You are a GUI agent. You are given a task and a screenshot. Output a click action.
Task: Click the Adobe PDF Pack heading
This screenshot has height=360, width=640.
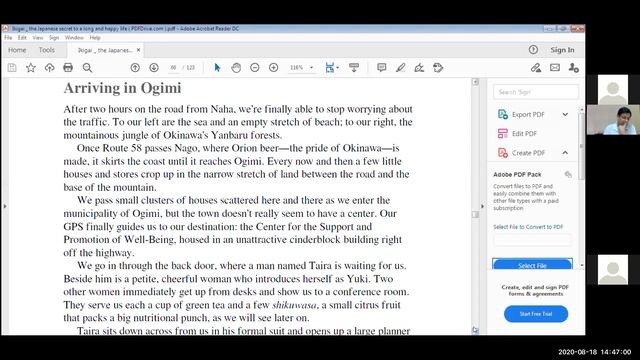coord(517,174)
